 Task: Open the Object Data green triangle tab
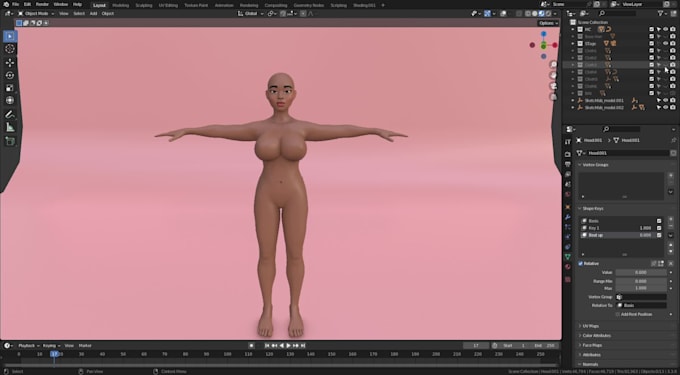coord(568,257)
